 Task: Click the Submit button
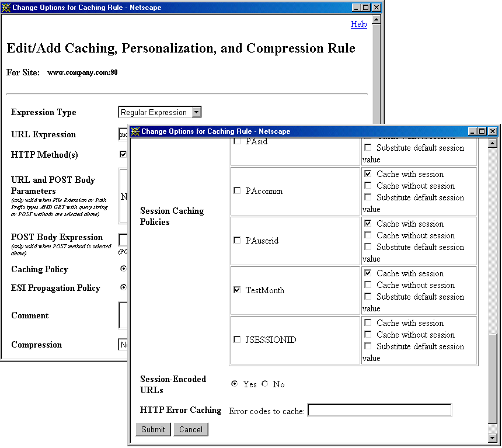pyautogui.click(x=153, y=429)
